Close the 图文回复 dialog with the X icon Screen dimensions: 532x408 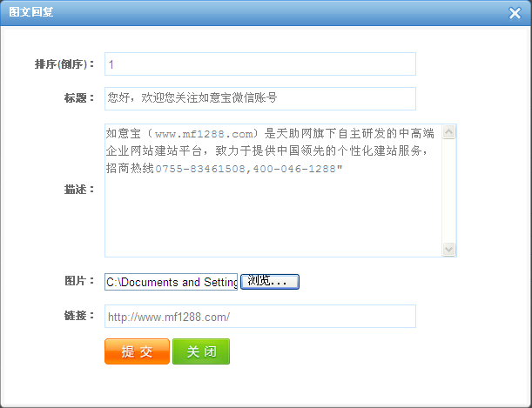[x=515, y=13]
